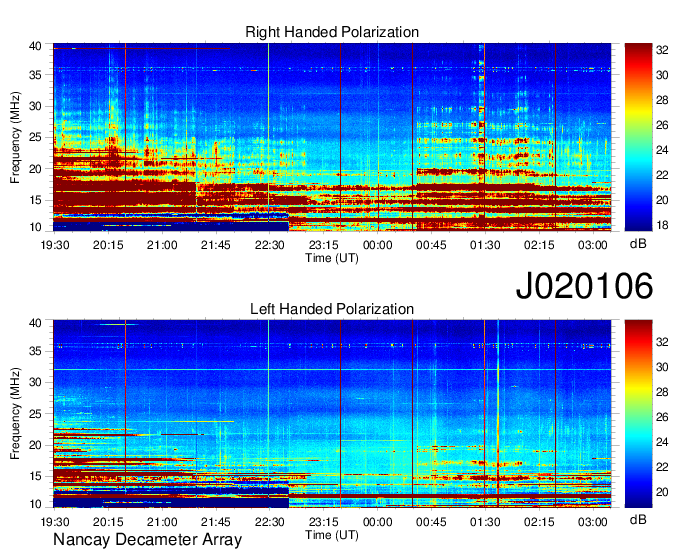Click "00:00" tick under Right Handed plot

pyautogui.click(x=377, y=245)
